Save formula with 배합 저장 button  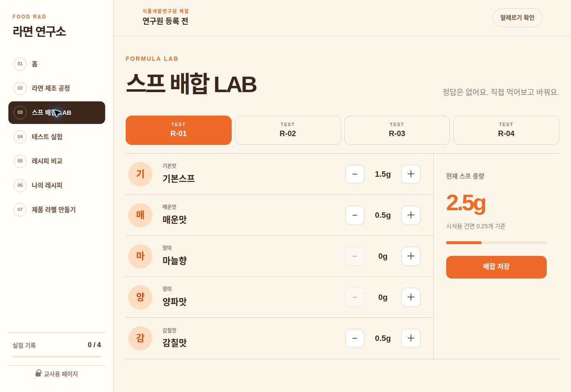coord(496,267)
